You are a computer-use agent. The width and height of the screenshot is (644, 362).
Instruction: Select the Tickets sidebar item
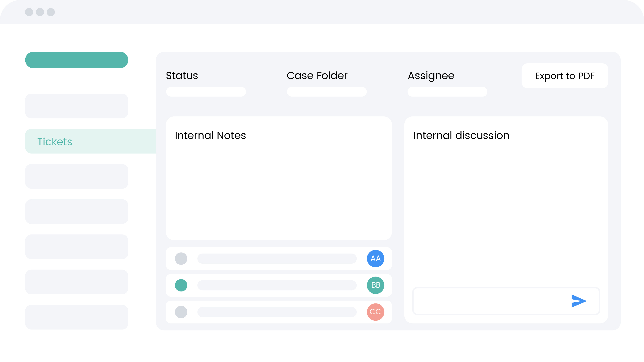coord(91,141)
